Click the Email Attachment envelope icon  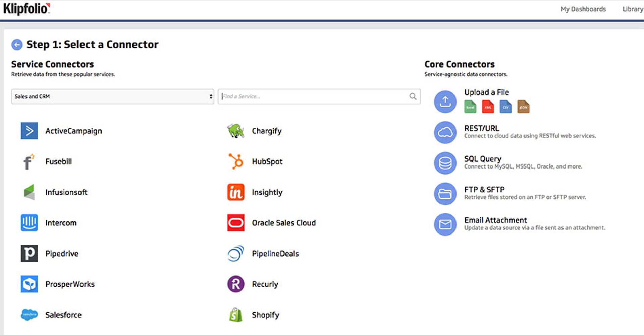tap(445, 224)
